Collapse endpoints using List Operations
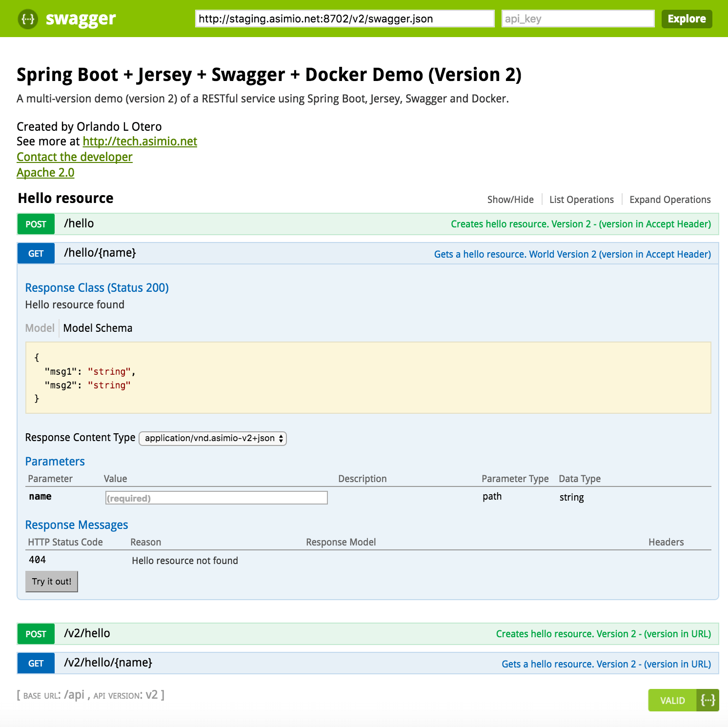728x727 pixels. 581,199
